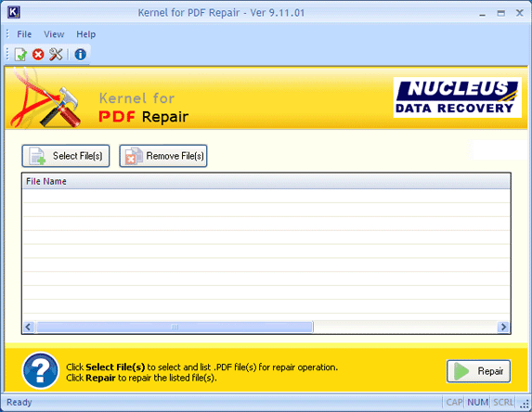The image size is (532, 412).
Task: Start repair with the Repair button
Action: pyautogui.click(x=478, y=371)
